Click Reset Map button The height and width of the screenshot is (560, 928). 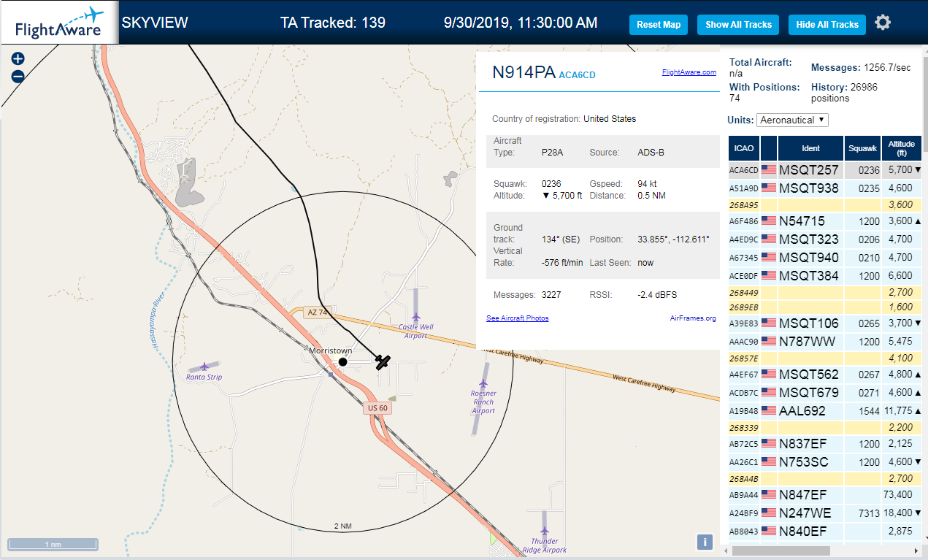point(659,25)
